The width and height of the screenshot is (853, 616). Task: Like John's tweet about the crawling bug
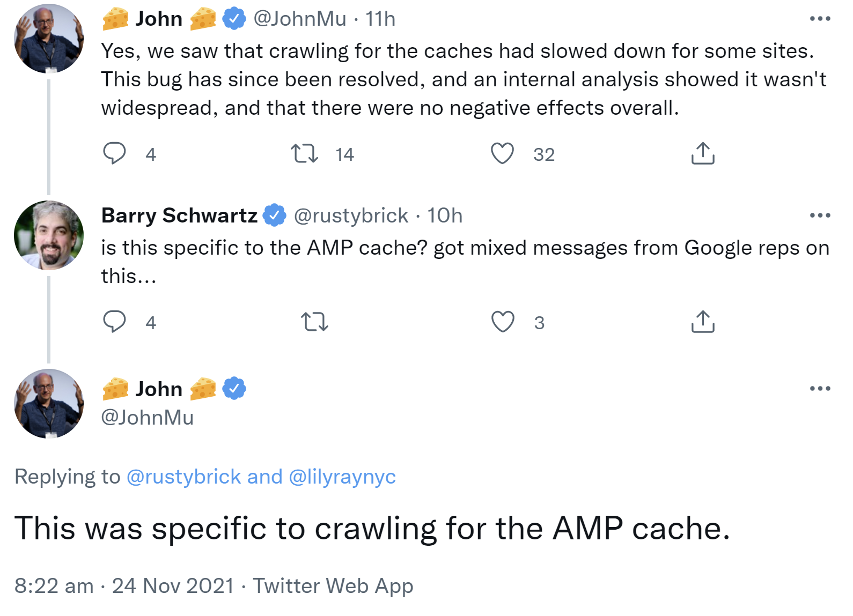coord(503,154)
